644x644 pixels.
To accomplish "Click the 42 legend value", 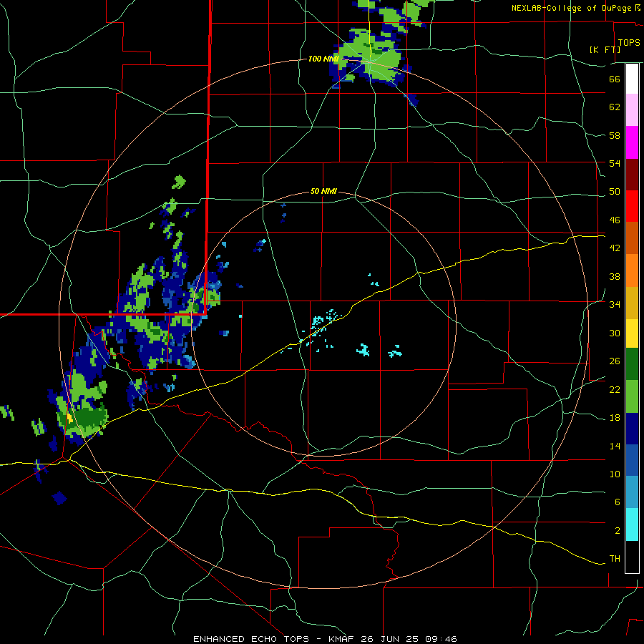I will 615,248.
